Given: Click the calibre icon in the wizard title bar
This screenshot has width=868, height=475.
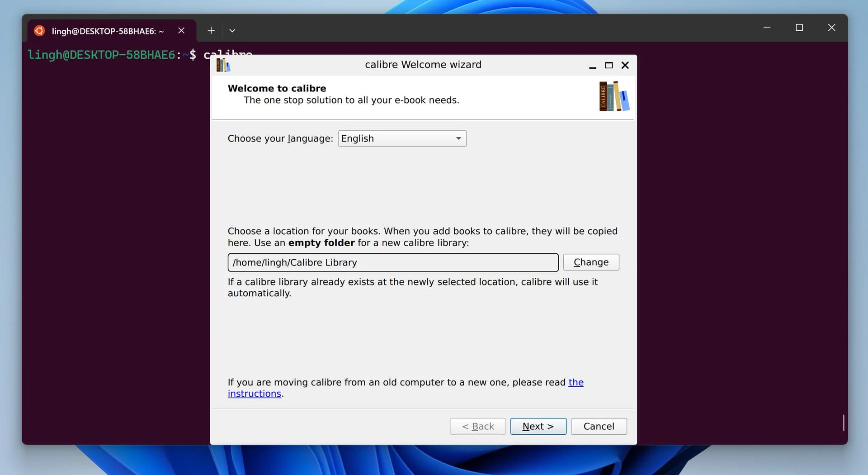Looking at the screenshot, I should [223, 65].
